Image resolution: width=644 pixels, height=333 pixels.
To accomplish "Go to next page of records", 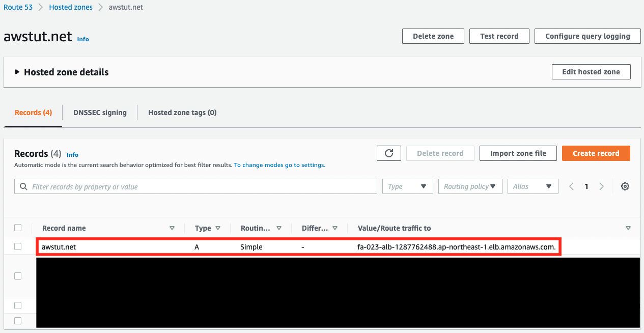I will (x=601, y=186).
